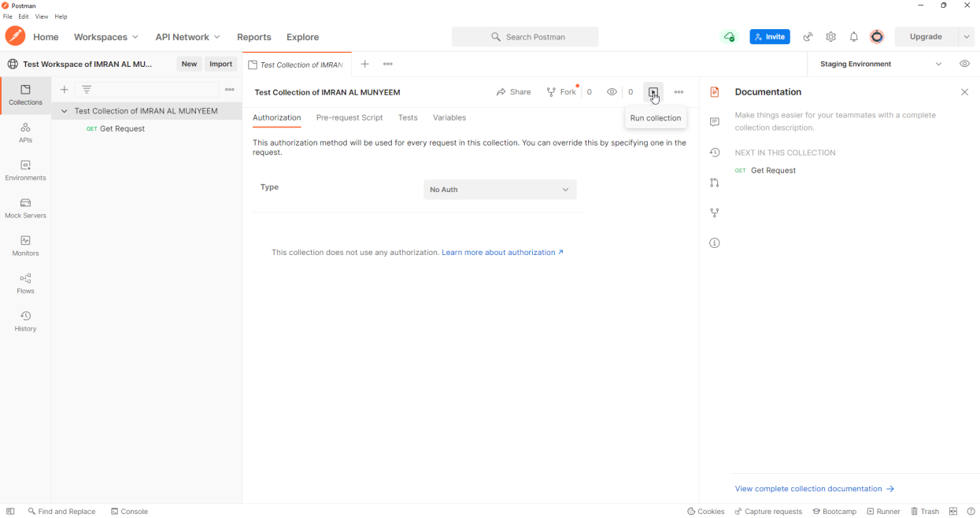Image resolution: width=980 pixels, height=518 pixels.
Task: Open the Collection info icon in right sidebar
Action: pos(715,243)
